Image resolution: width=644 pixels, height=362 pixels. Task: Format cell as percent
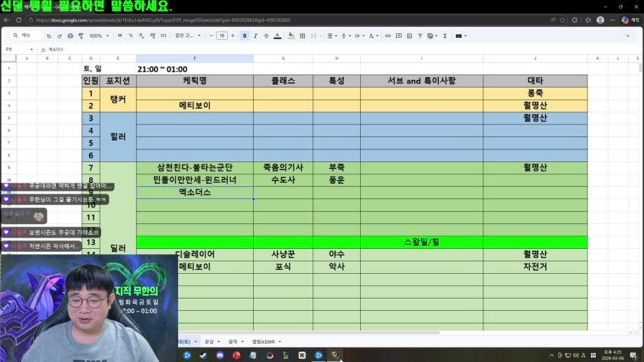131,35
